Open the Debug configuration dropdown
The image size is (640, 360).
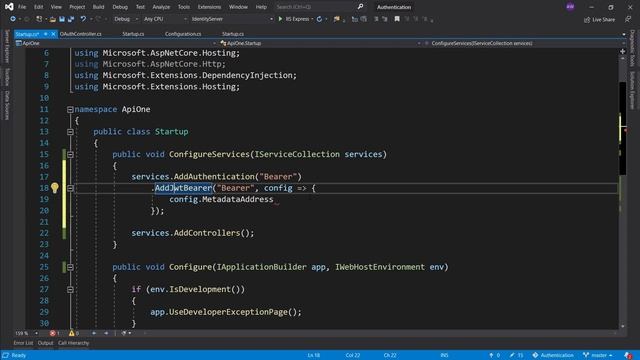125,19
